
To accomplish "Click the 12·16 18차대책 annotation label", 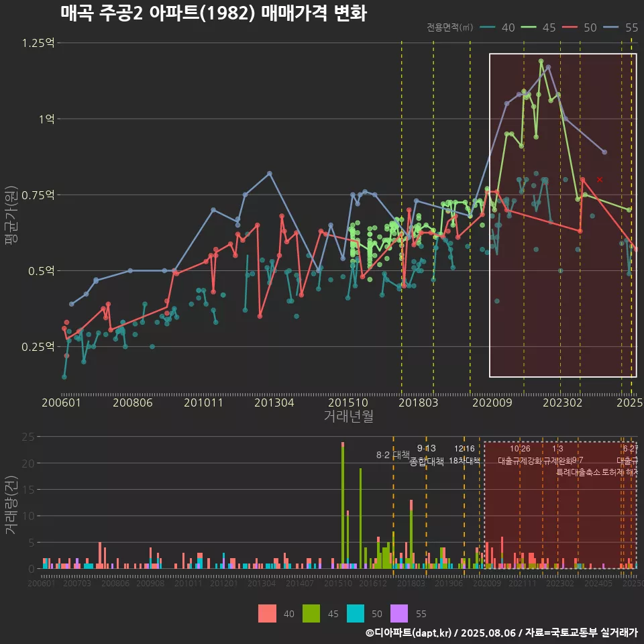I will 464,455.
